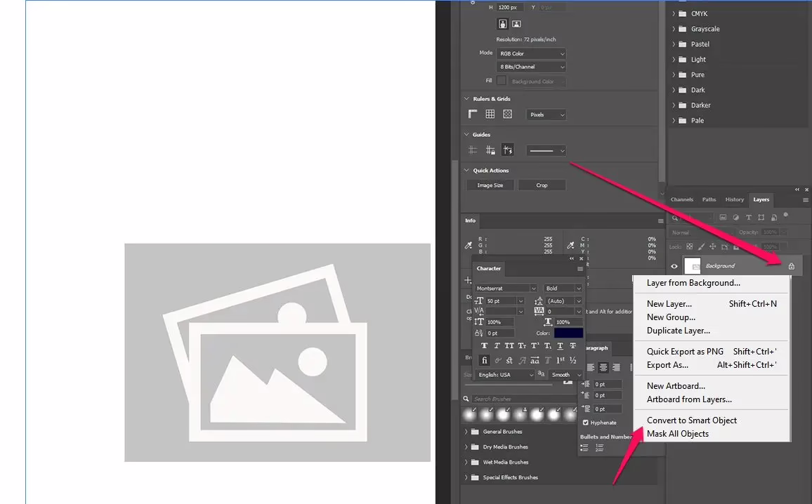Select Layer from Background in the menu
Image resolution: width=812 pixels, height=504 pixels.
click(x=693, y=282)
